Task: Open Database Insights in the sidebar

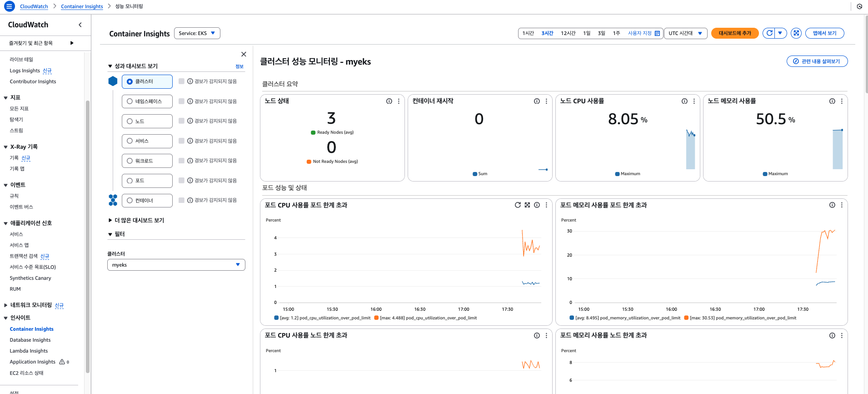Action: [30, 340]
